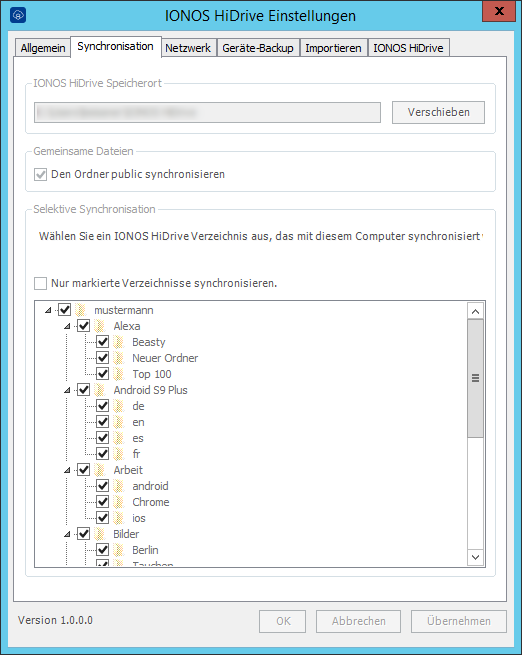Select the 'Top 100' tree label
Viewport: 522px width, 655px height.
152,374
